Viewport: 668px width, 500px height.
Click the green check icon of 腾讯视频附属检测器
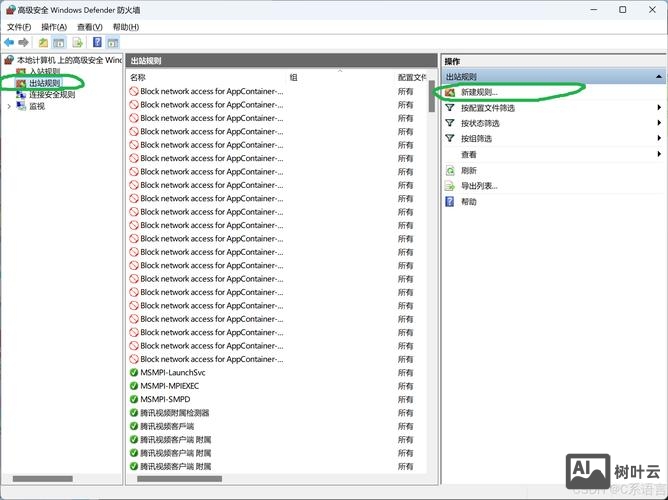click(134, 413)
